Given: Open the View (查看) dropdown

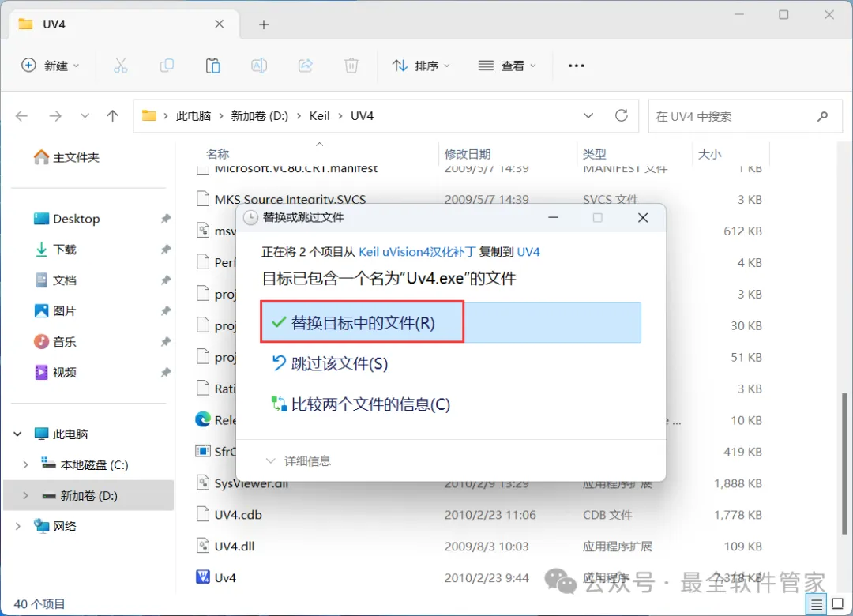Looking at the screenshot, I should pos(508,66).
